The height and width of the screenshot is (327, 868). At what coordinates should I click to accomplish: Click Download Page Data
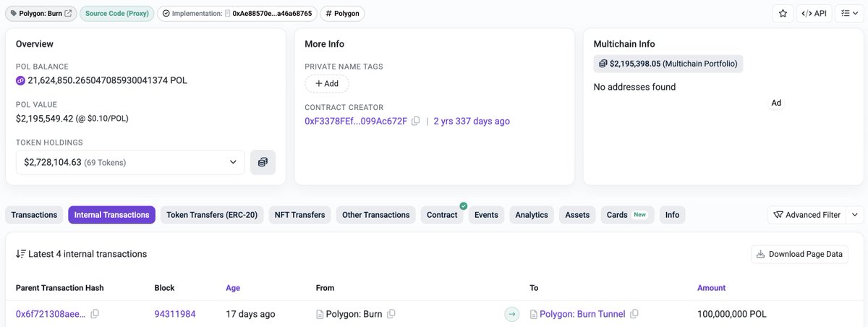pos(799,254)
